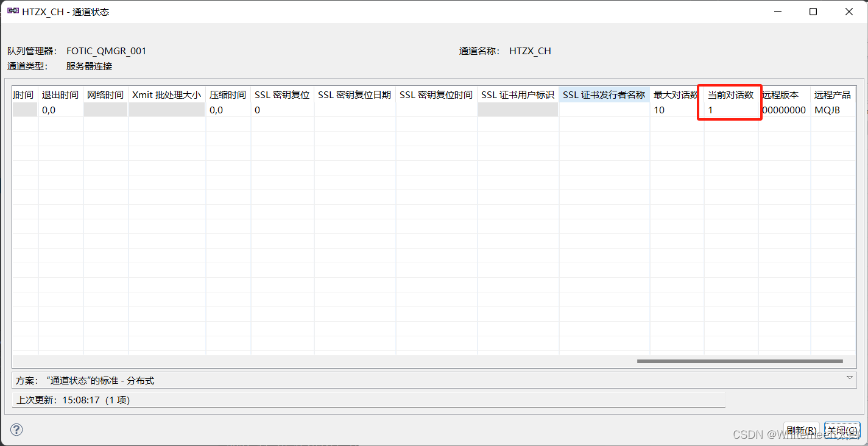Click the channel name value HTZX_CH
This screenshot has width=868, height=446.
click(530, 51)
